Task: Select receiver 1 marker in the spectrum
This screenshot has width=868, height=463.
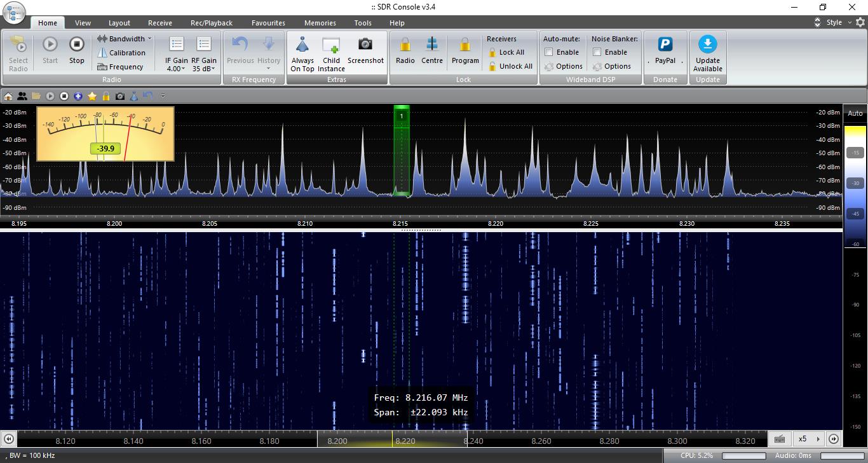Action: click(x=402, y=116)
